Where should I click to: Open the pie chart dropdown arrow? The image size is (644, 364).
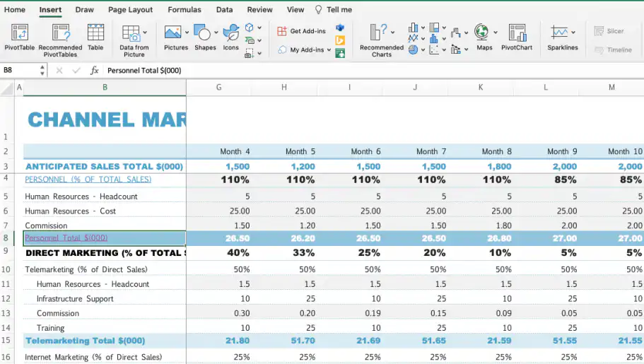[x=423, y=49]
